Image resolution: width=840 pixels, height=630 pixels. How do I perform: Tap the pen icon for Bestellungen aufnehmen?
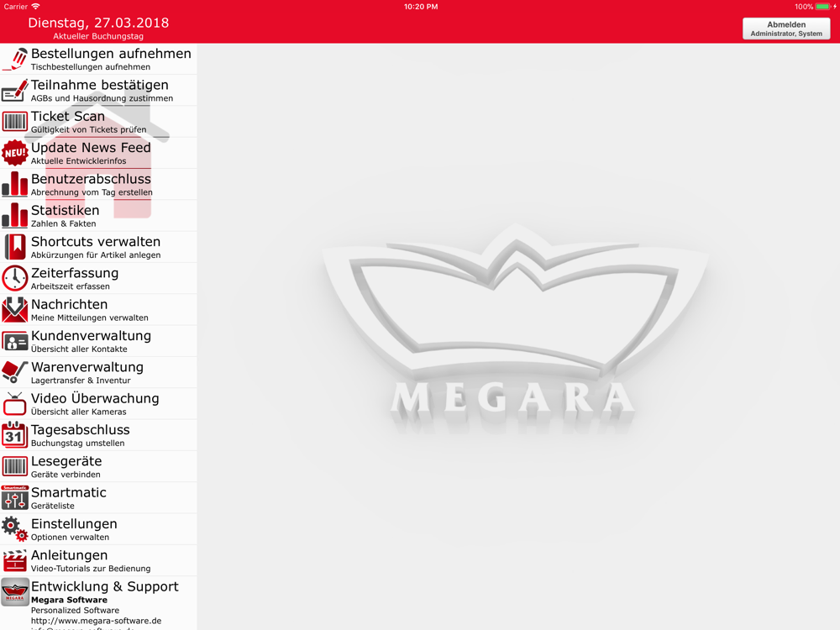point(14,59)
